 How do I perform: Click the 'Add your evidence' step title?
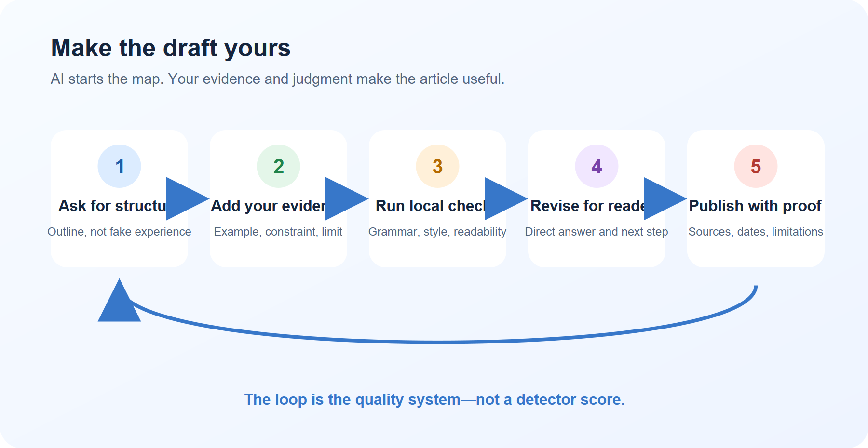[x=269, y=206]
